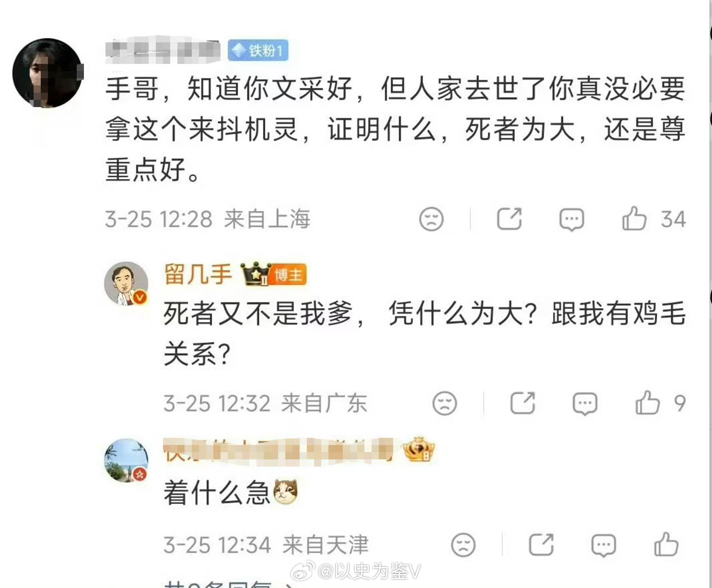Share the 12:34 Tianjin comment
This screenshot has width=712, height=588.
pos(541,544)
